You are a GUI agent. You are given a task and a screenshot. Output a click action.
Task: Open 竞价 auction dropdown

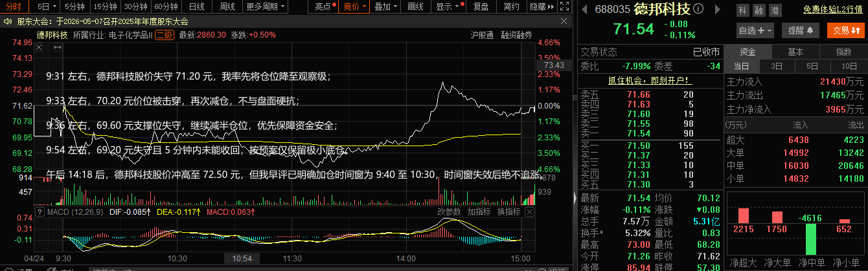point(355,6)
